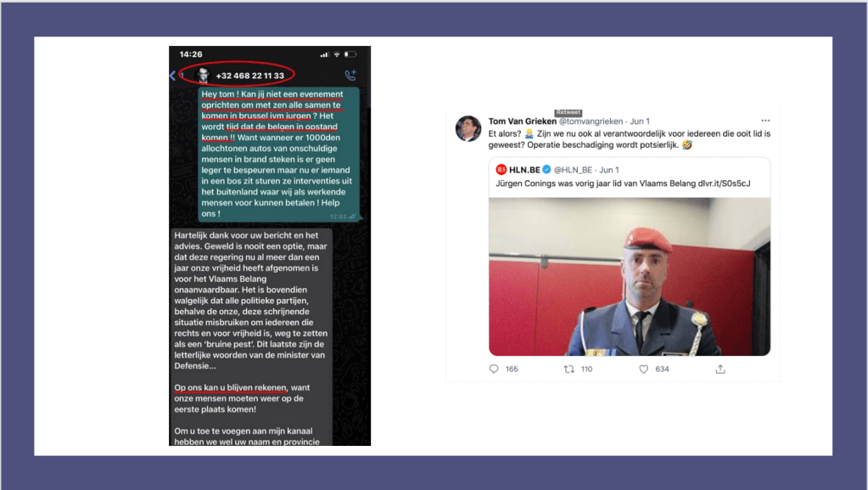This screenshot has width=868, height=490.
Task: Like the tweet with heart icon
Action: pos(643,369)
